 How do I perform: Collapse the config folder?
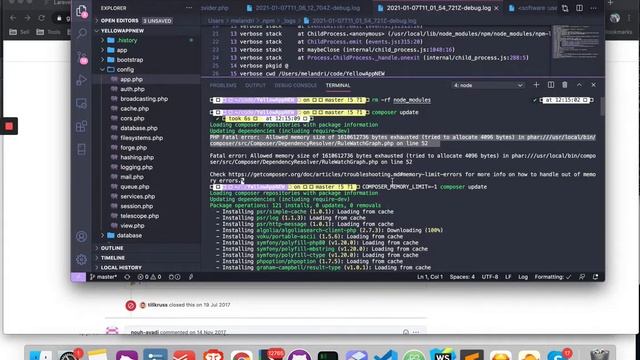pos(125,70)
